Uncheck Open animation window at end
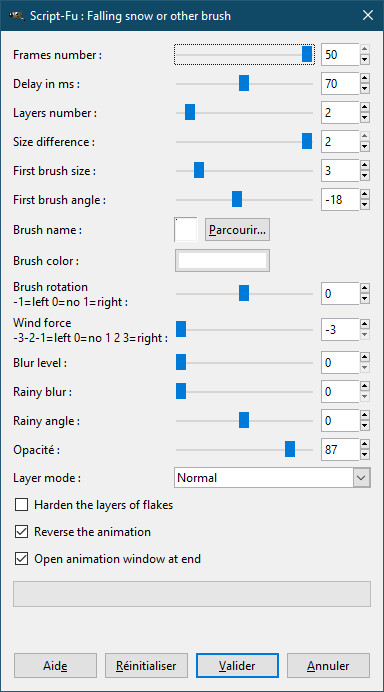Viewport: 384px width, 692px height. 21,559
